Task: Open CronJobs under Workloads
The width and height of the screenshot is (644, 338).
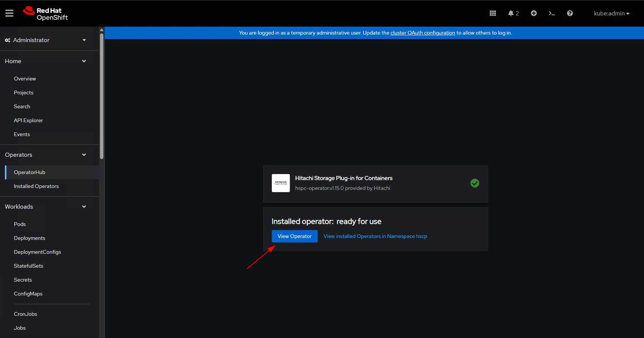Action: (x=26, y=314)
